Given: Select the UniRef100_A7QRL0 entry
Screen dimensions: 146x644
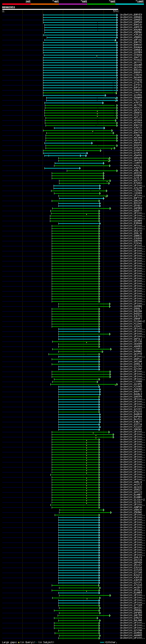Looking at the screenshot, I should click(x=131, y=135).
